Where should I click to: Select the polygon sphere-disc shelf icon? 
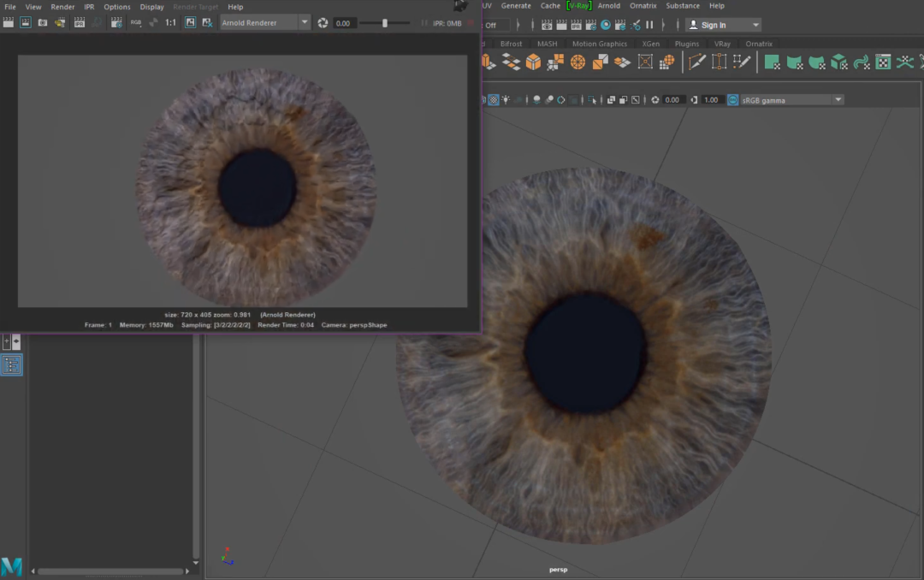click(577, 62)
